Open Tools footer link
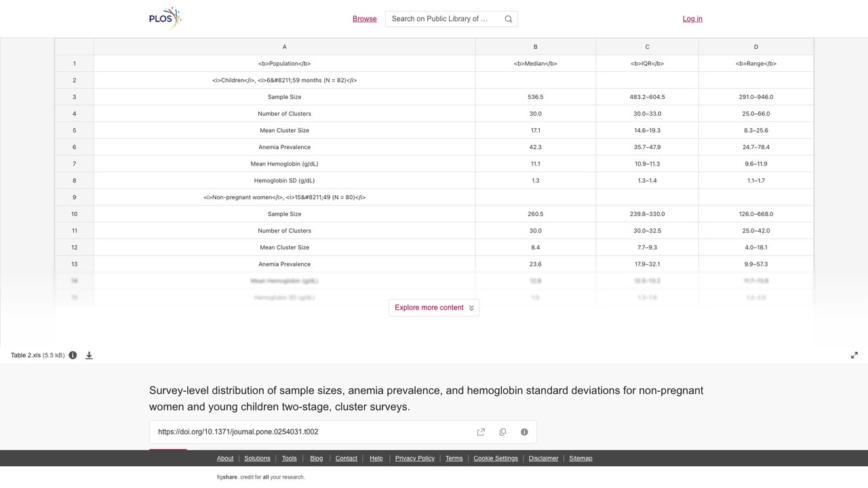Screen dimensions: 868x488 (290, 458)
